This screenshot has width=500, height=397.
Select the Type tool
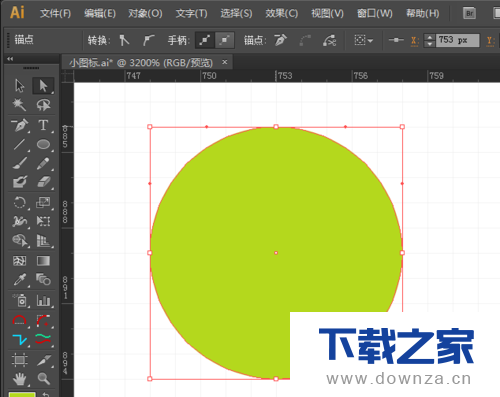43,125
